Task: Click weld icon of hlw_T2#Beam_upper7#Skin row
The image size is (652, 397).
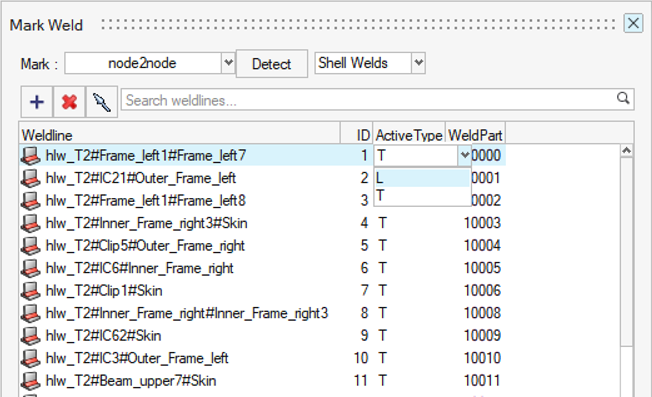Action: pyautogui.click(x=31, y=381)
